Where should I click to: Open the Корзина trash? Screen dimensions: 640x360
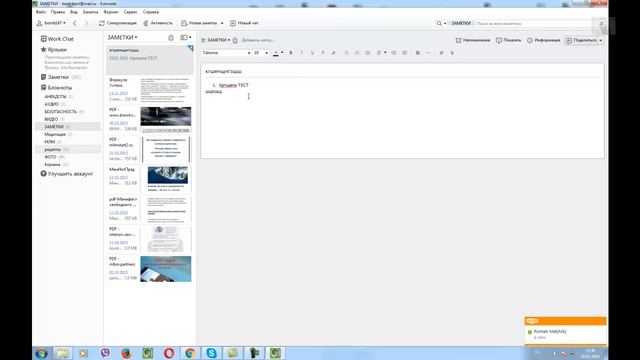[x=52, y=164]
